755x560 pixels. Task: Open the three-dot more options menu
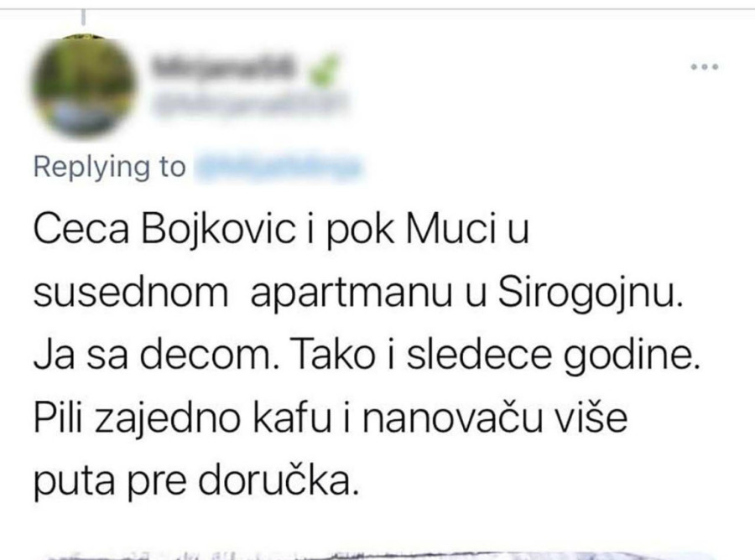pyautogui.click(x=705, y=67)
